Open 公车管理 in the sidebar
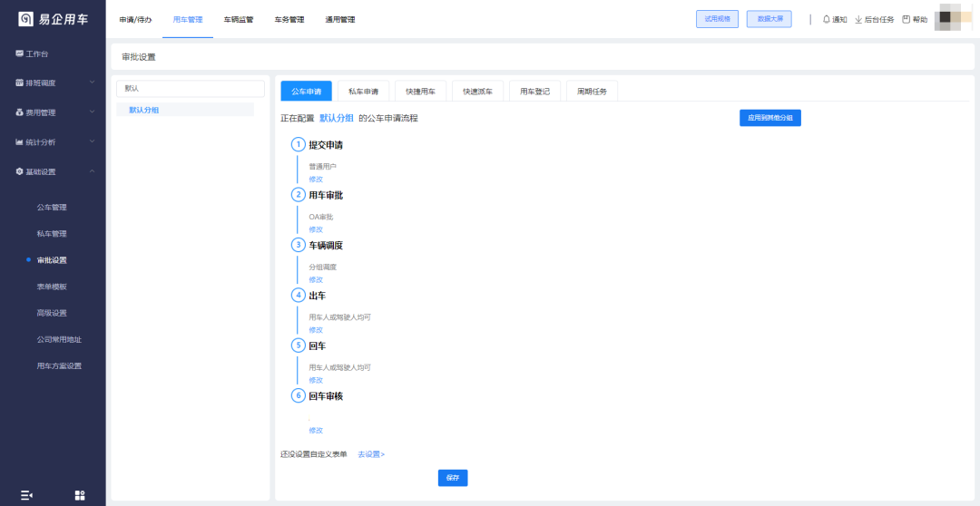This screenshot has height=506, width=980. 52,208
